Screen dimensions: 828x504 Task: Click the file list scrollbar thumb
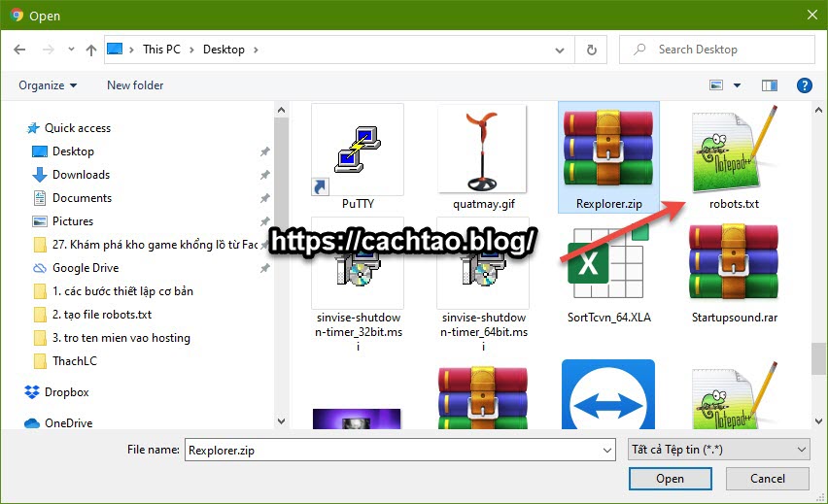819,358
